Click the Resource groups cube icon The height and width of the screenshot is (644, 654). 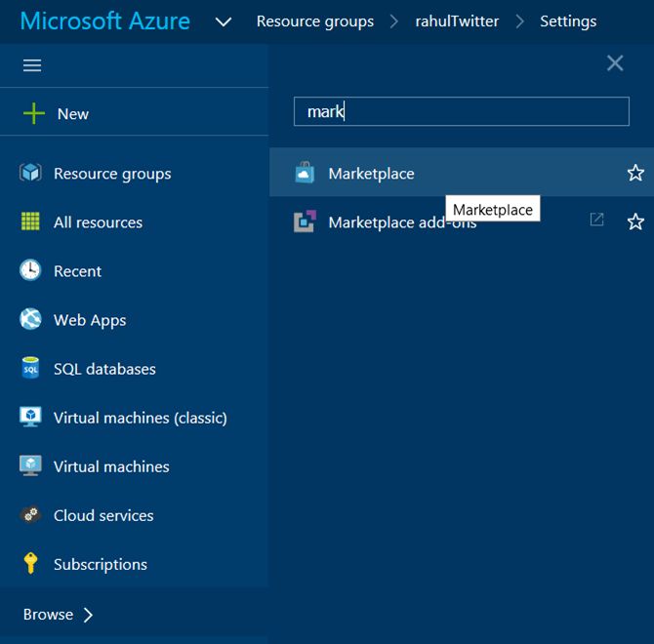[x=30, y=173]
